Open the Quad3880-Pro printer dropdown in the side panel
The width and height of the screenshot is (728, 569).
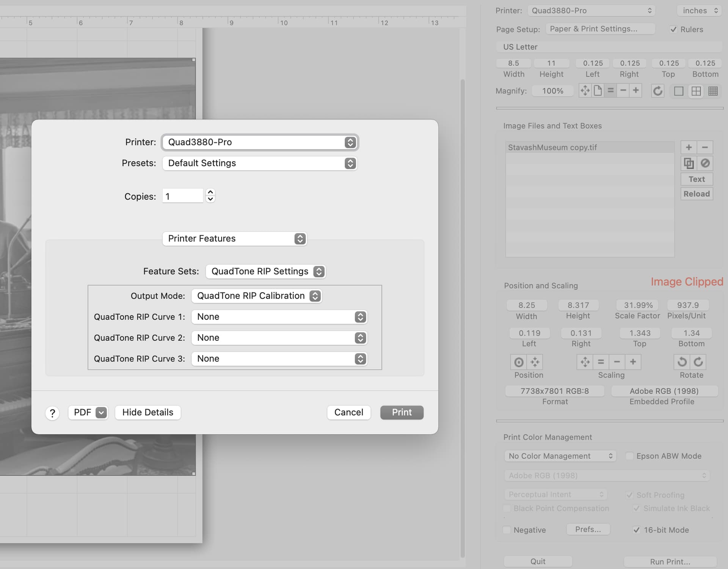(x=591, y=11)
